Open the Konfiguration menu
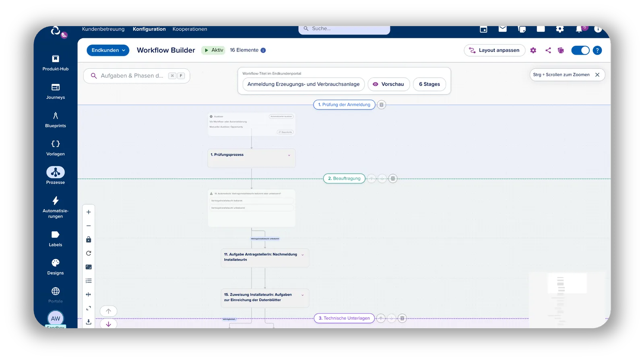644x360 pixels. click(149, 29)
